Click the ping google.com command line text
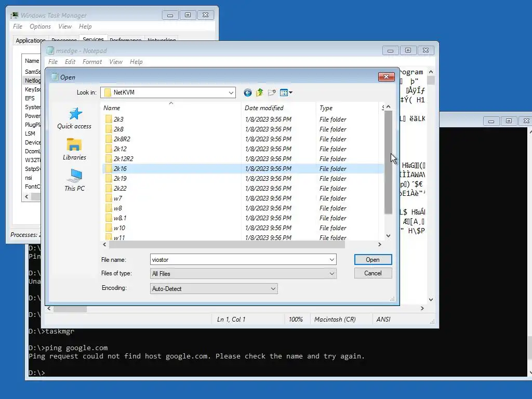Screen dimensions: 532x399 pos(76,348)
